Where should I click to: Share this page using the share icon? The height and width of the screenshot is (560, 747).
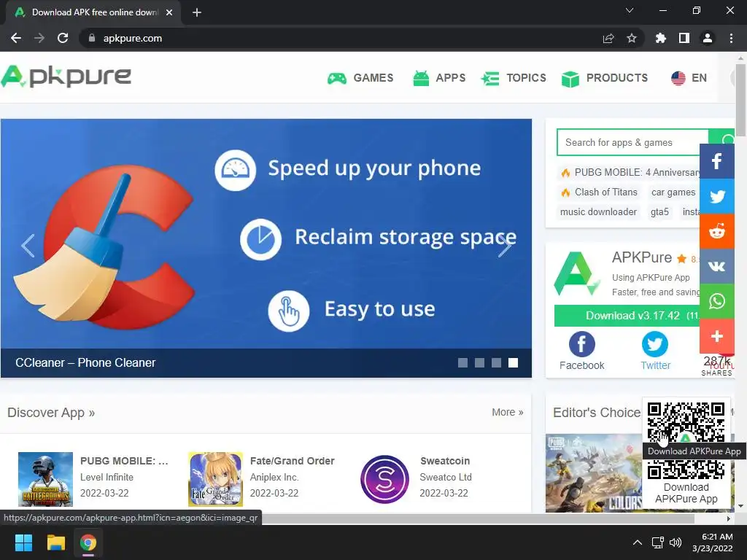pyautogui.click(x=608, y=38)
